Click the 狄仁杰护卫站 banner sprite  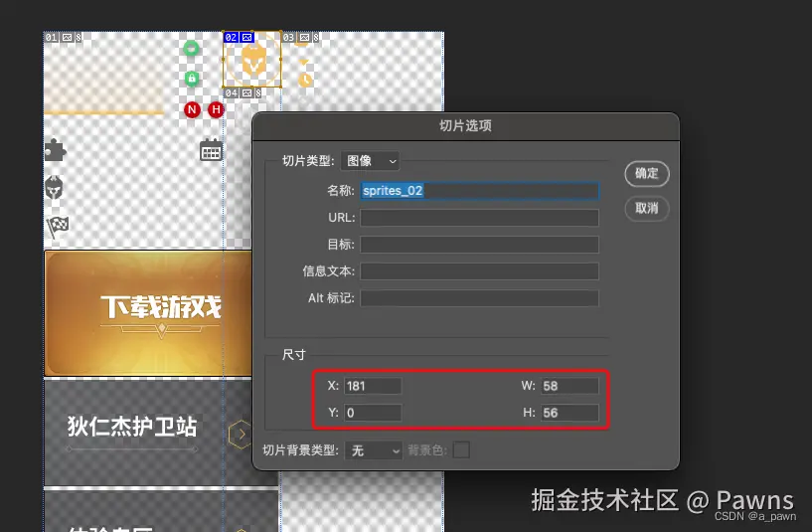click(149, 434)
